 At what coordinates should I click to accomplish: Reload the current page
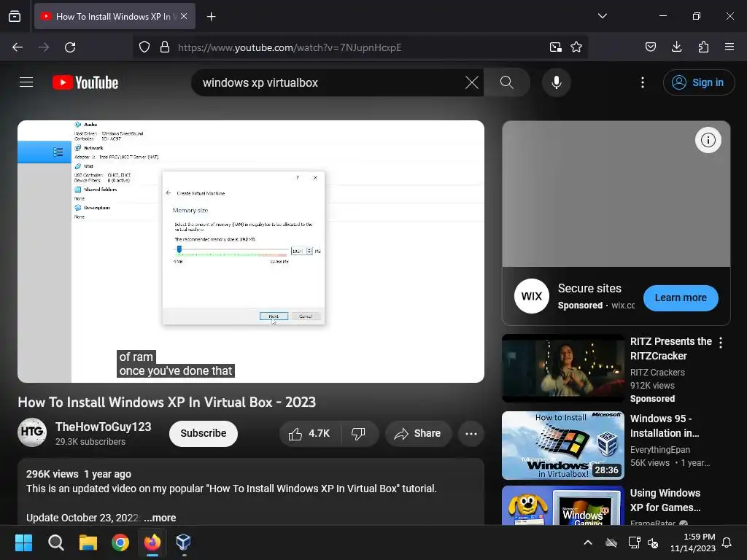click(70, 47)
